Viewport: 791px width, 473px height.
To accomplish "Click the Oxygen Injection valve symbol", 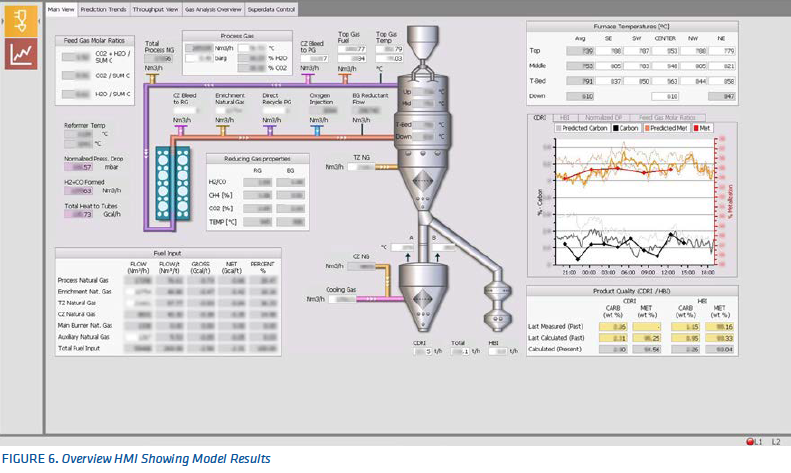I will tap(317, 131).
